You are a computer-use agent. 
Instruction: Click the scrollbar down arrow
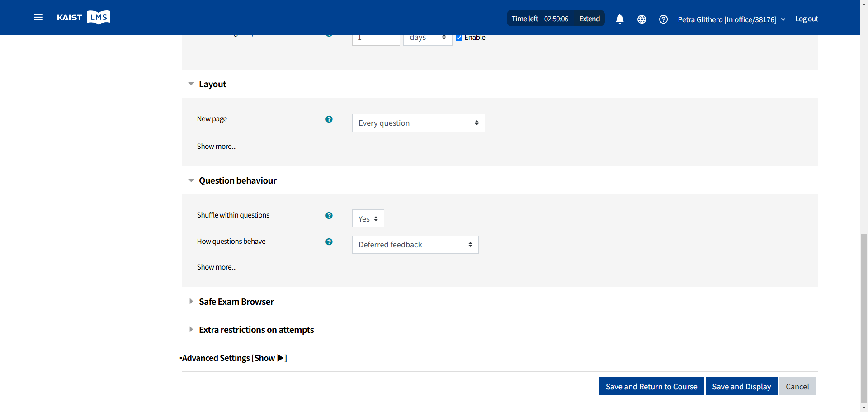coord(864,408)
